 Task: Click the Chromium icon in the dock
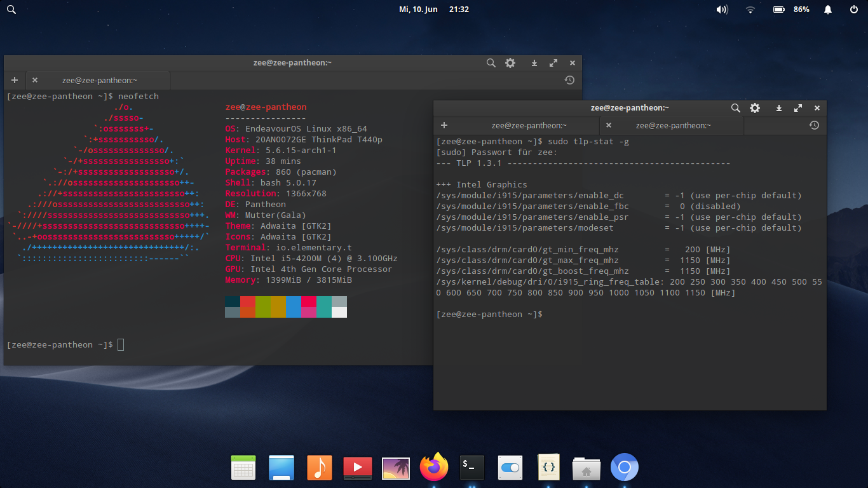(624, 468)
